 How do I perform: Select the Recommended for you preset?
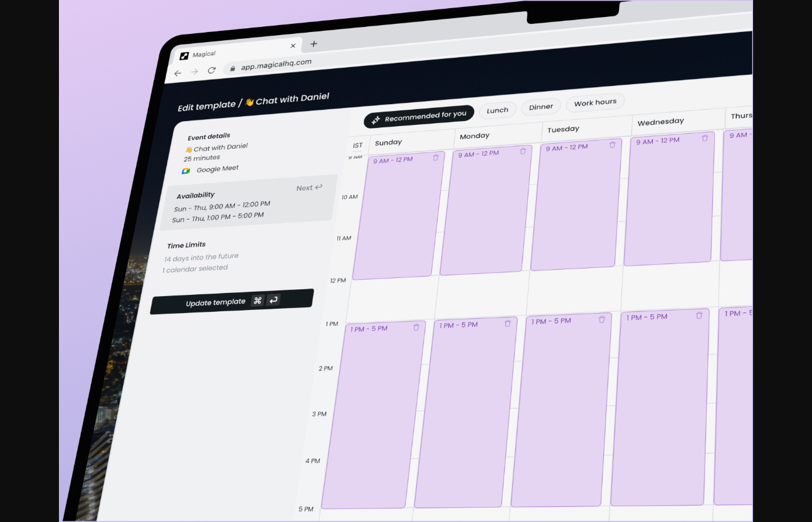pyautogui.click(x=419, y=117)
